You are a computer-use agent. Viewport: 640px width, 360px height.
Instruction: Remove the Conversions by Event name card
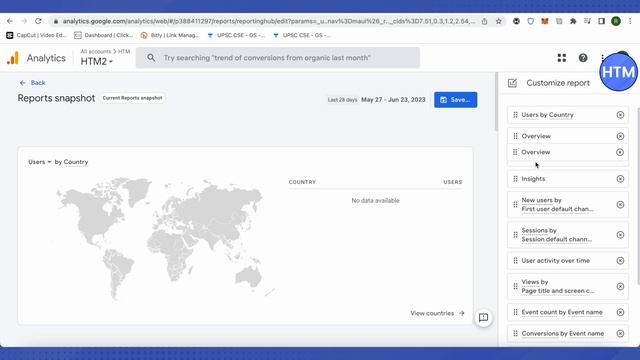click(620, 333)
